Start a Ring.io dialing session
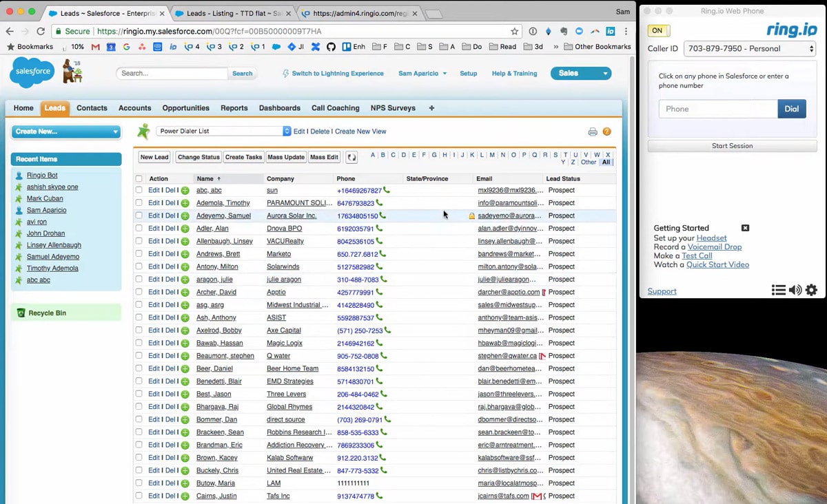Image resolution: width=827 pixels, height=504 pixels. pyautogui.click(x=732, y=146)
